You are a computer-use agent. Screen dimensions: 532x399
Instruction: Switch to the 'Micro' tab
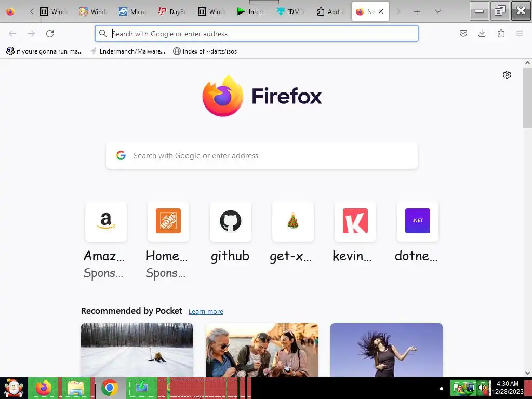click(x=133, y=11)
